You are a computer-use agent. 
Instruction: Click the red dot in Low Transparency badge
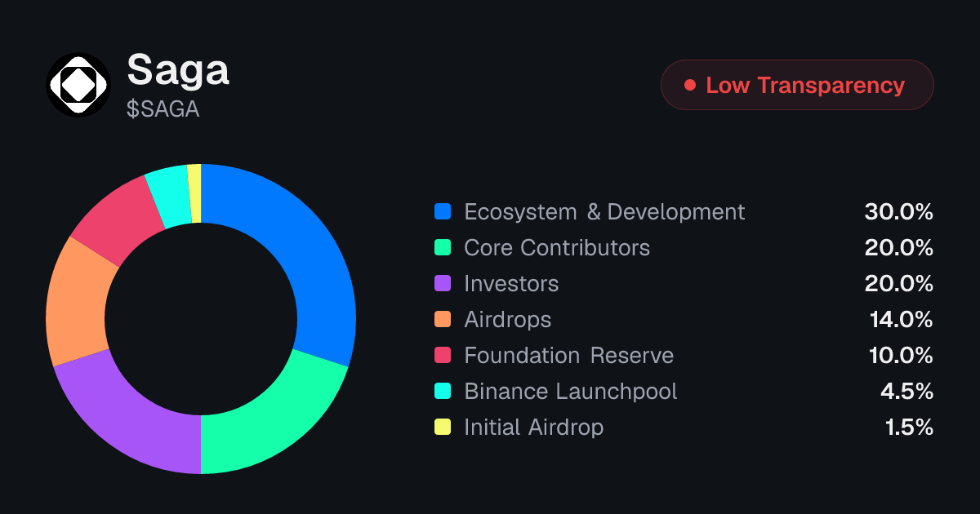coord(690,85)
